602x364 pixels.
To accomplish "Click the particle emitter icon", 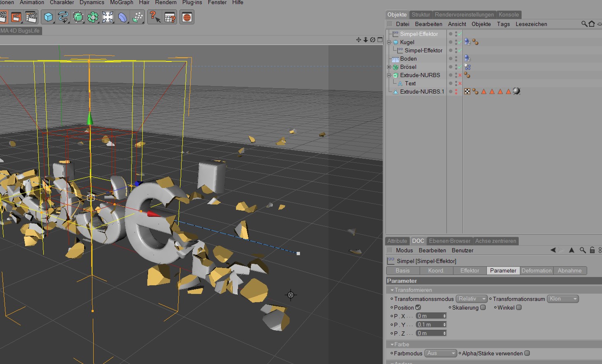I will [x=138, y=17].
